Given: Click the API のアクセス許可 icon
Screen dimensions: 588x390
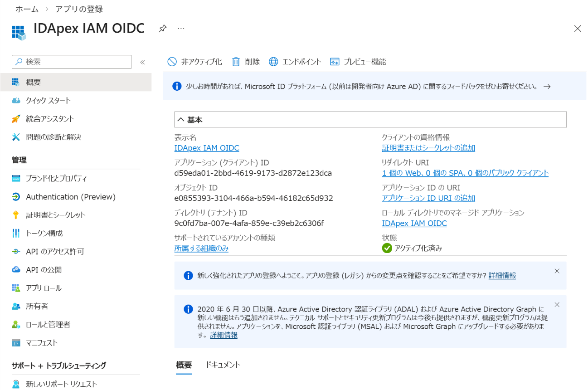Looking at the screenshot, I should point(16,251).
